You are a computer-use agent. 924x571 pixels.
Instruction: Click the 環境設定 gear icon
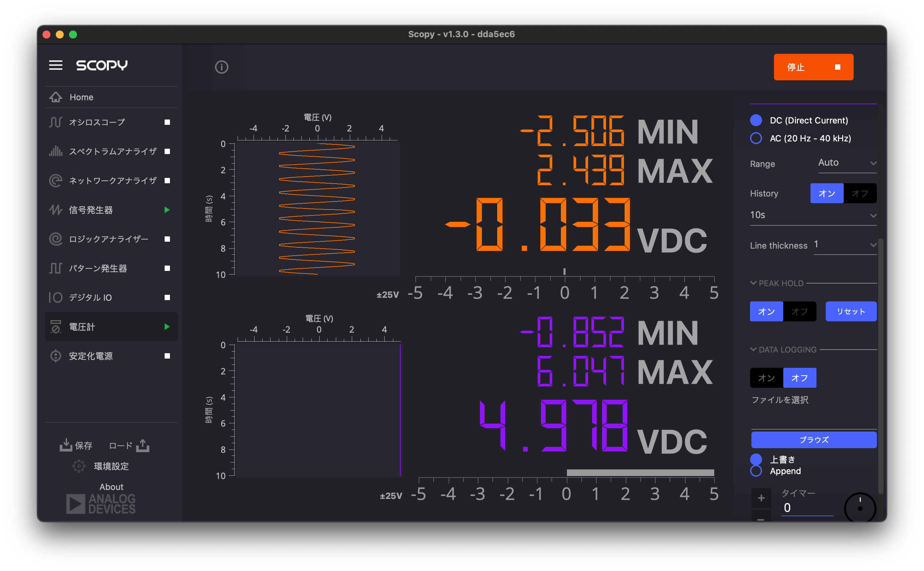(x=79, y=466)
